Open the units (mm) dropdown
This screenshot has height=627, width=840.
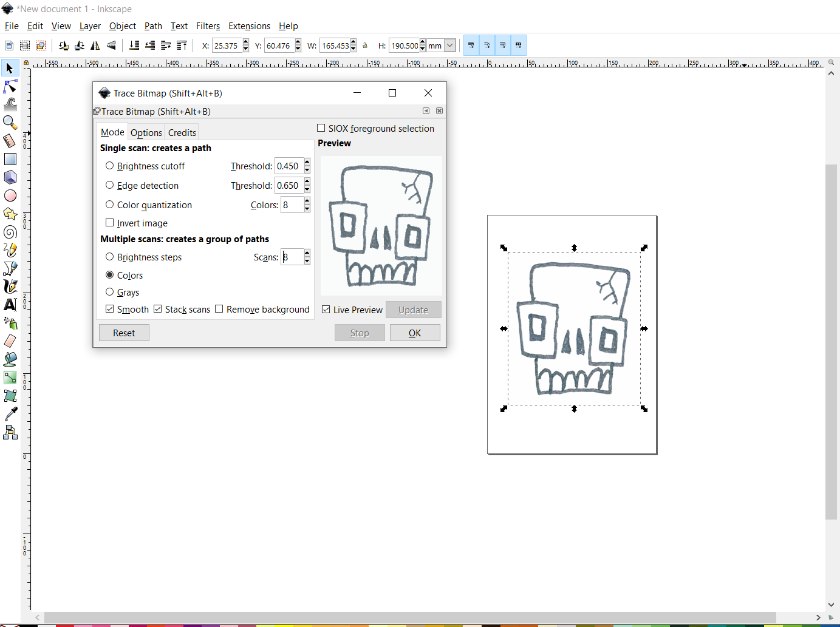click(x=450, y=46)
